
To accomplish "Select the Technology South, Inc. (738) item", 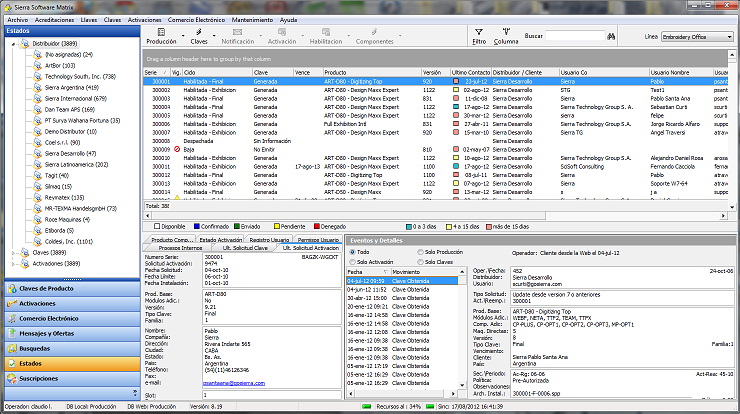I will pos(80,76).
